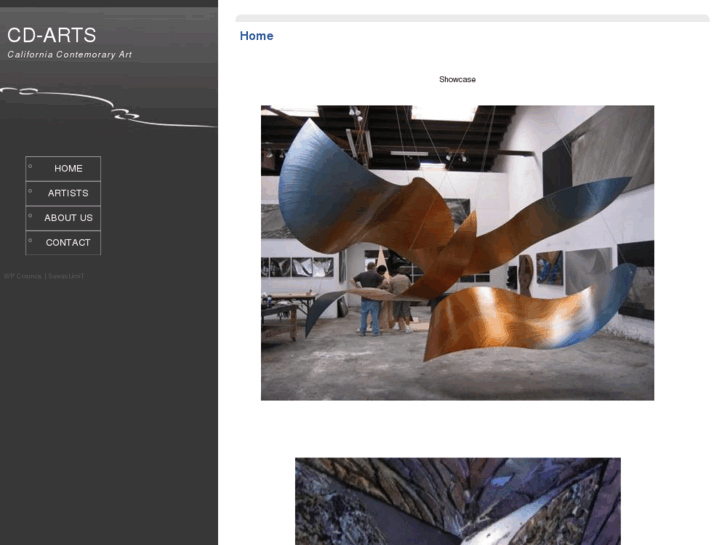The image size is (727, 545).
Task: Open the ABOUT US page
Action: [x=68, y=218]
